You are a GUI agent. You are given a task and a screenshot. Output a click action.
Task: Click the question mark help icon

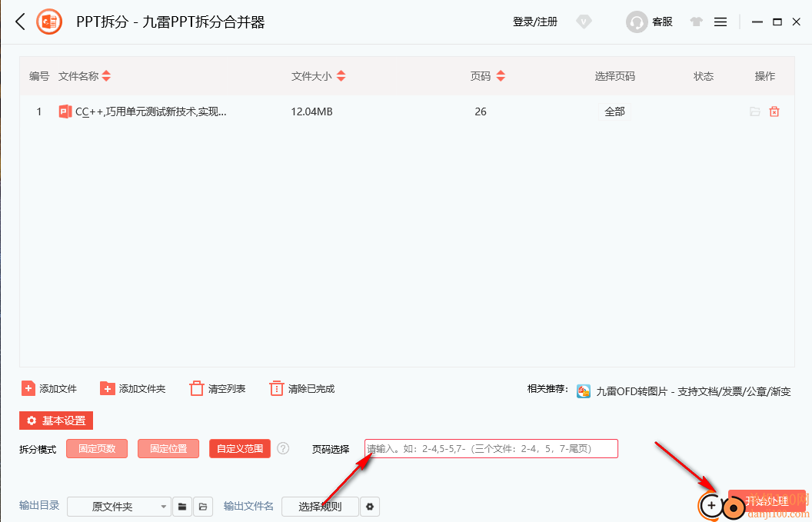click(x=283, y=448)
